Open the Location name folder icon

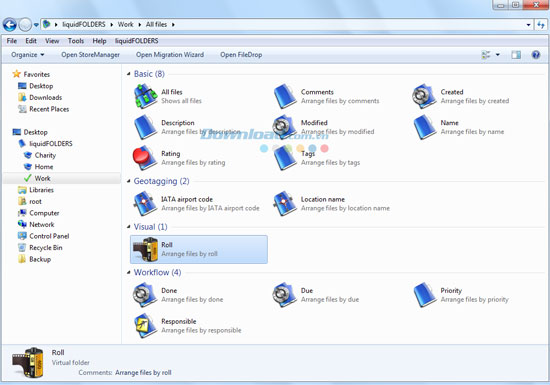pos(285,203)
